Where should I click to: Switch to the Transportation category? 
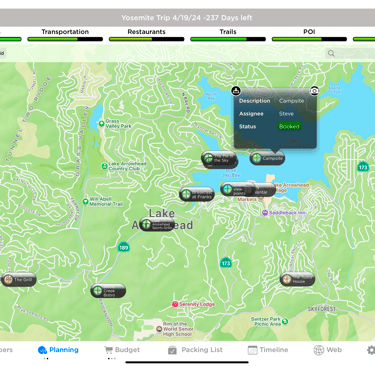(65, 32)
